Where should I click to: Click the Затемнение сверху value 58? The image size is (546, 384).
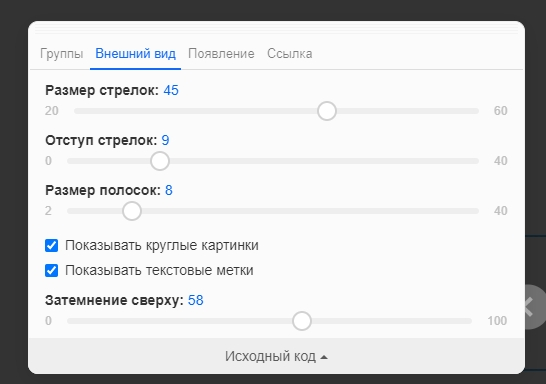coord(195,300)
